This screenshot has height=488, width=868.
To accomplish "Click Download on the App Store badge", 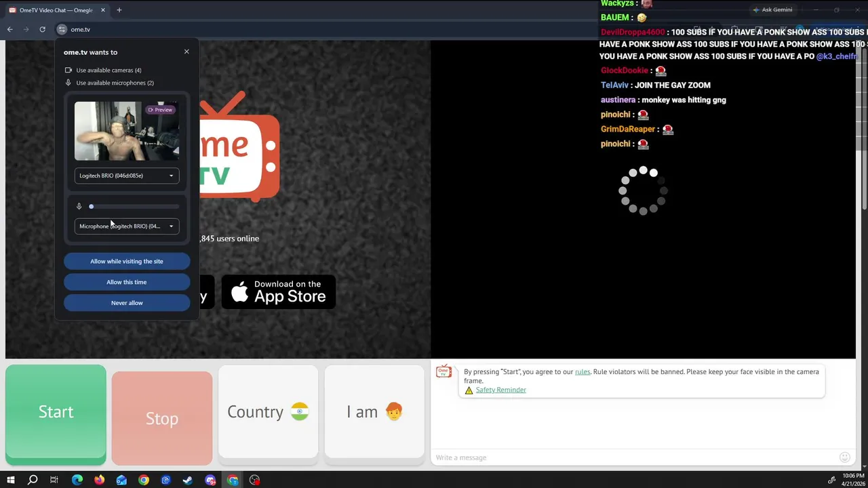I will point(279,292).
